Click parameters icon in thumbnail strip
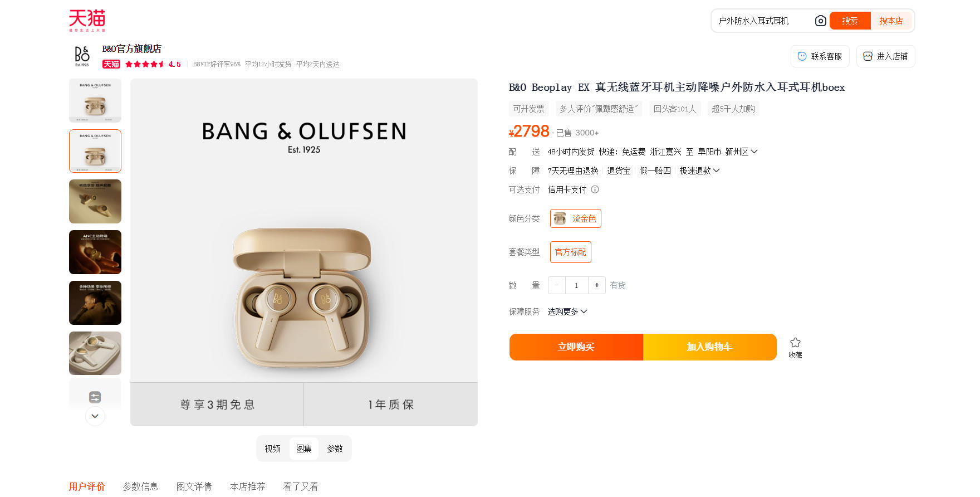The image size is (980, 497). [x=95, y=397]
